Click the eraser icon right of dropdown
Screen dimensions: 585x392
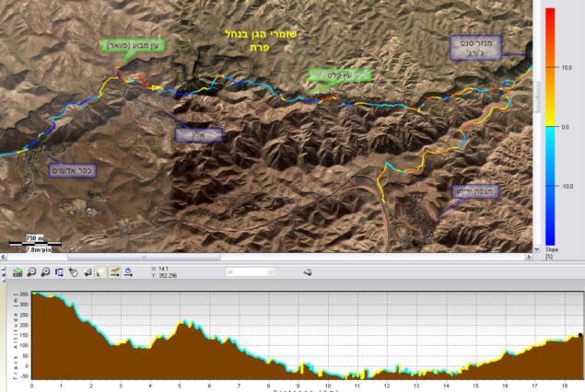(308, 272)
